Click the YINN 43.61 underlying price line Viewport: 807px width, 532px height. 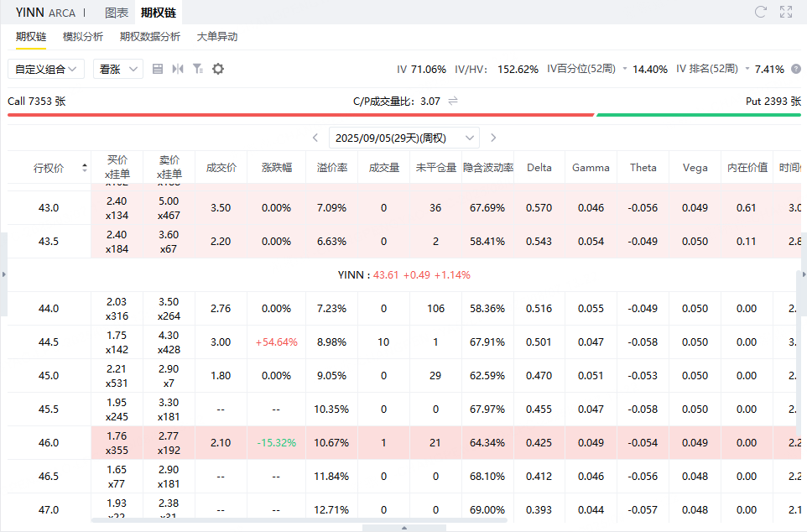tap(404, 275)
